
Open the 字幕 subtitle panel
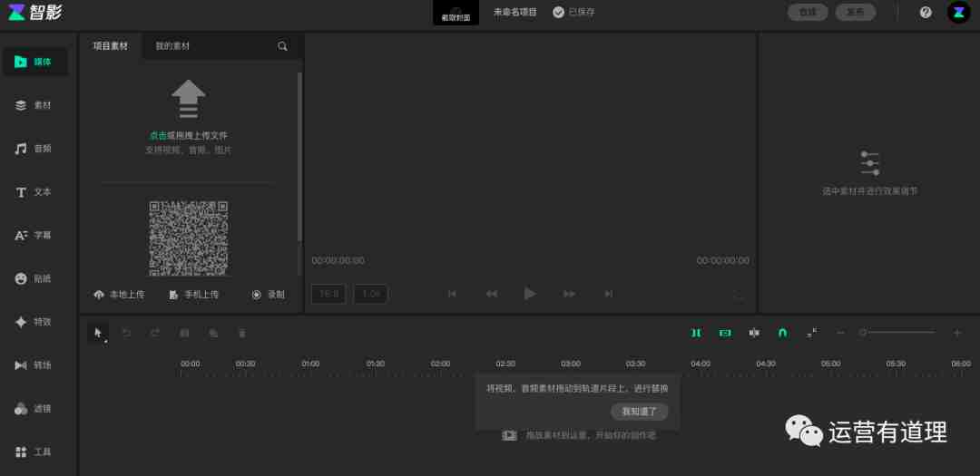(x=34, y=236)
